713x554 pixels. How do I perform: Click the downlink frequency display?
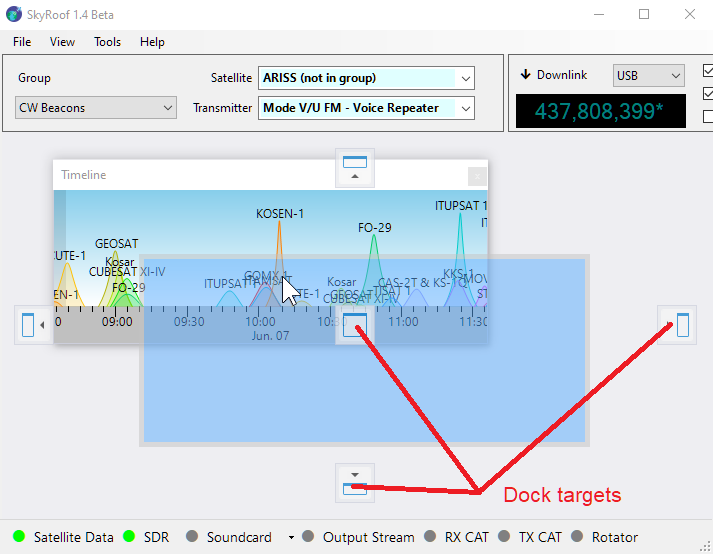coord(600,111)
